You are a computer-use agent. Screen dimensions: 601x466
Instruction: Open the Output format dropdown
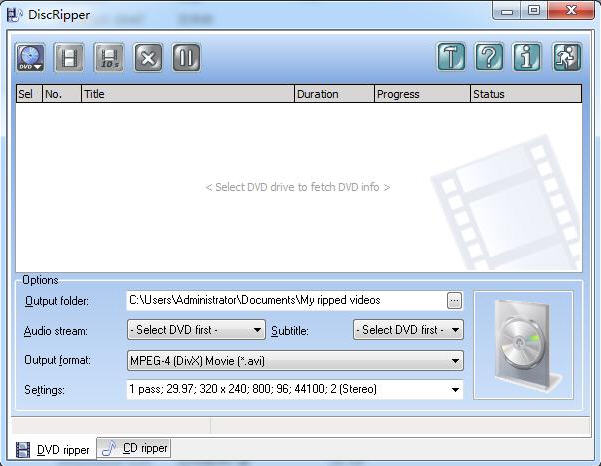tap(295, 361)
